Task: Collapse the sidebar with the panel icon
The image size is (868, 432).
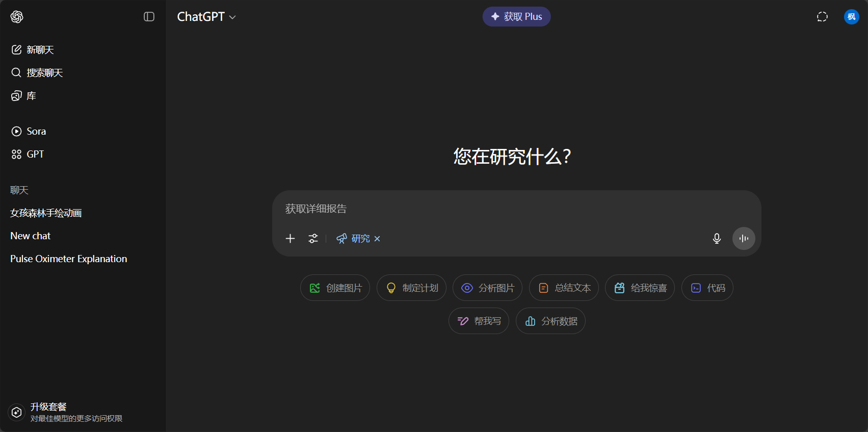Action: (149, 17)
